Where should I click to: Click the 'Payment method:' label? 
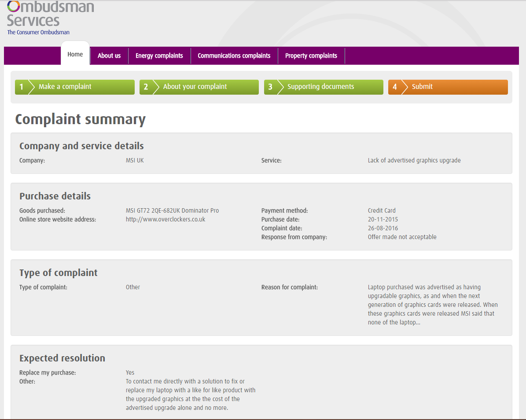[284, 211]
